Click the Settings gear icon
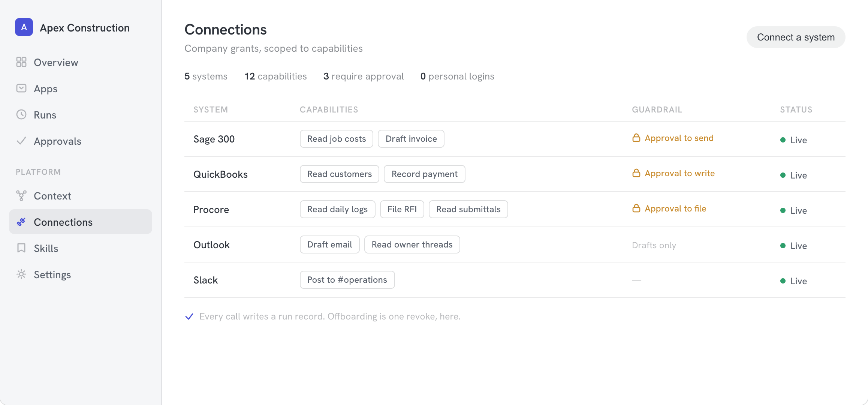 [x=21, y=274]
